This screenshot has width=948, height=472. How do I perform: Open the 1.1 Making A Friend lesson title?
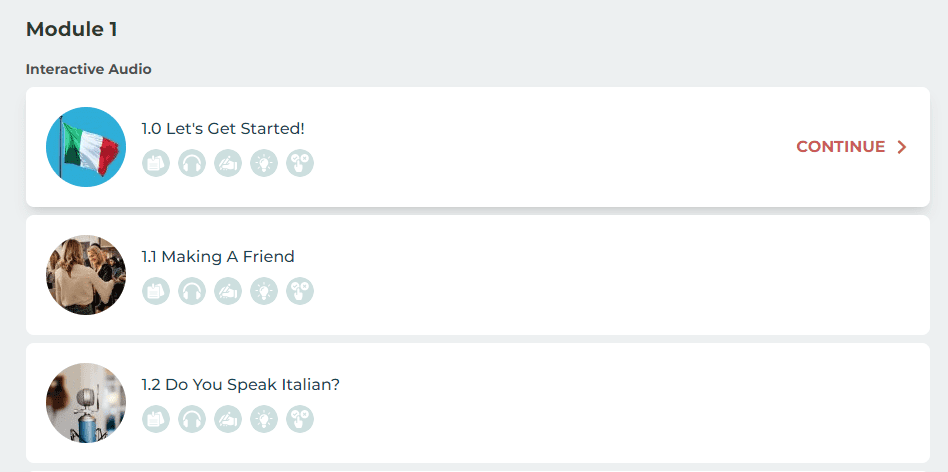(x=218, y=257)
